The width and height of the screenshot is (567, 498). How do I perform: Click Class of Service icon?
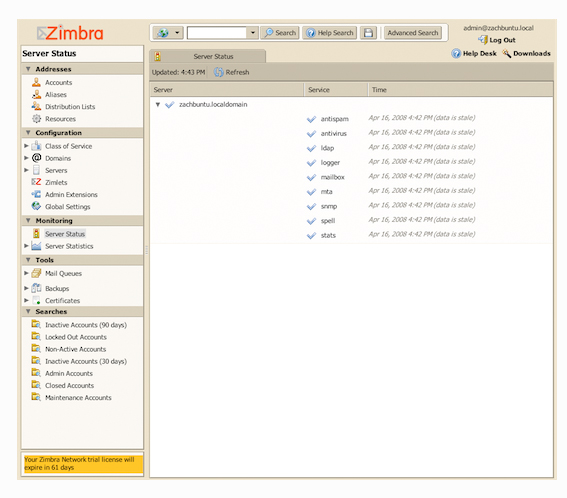(x=36, y=146)
